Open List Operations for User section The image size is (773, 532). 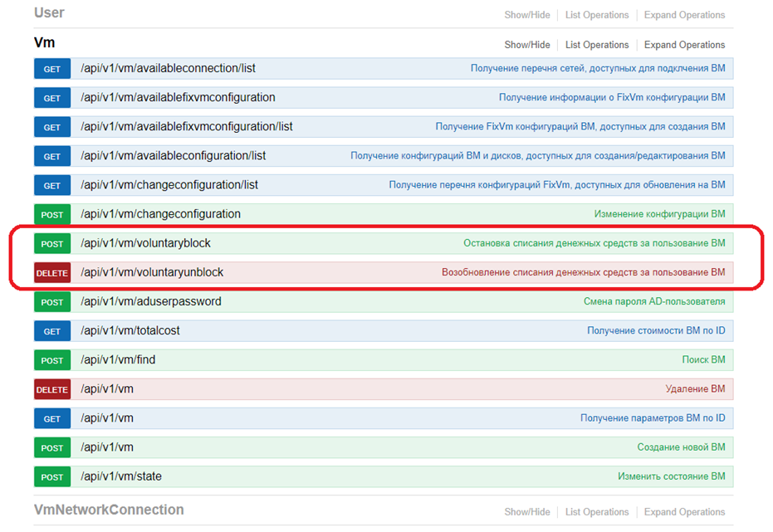(x=597, y=15)
